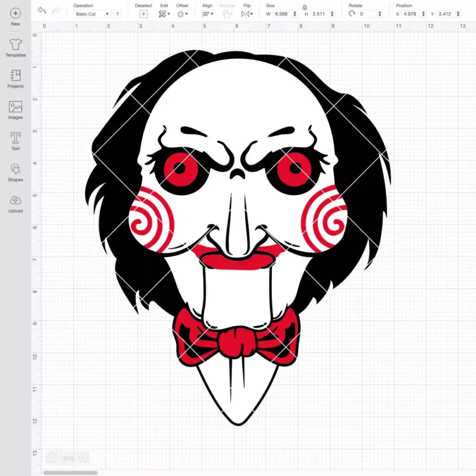Open the Edit tool menu
This screenshot has height=476, width=476.
162,14
